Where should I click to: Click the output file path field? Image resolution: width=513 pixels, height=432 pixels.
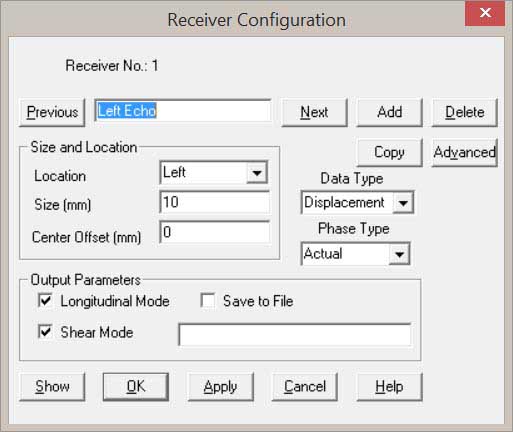coord(295,335)
